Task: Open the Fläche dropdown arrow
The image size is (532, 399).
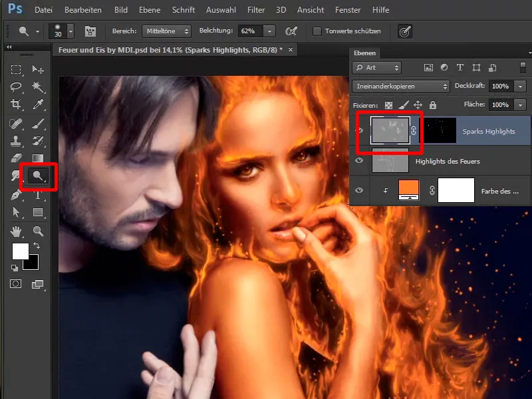Action: coord(520,105)
